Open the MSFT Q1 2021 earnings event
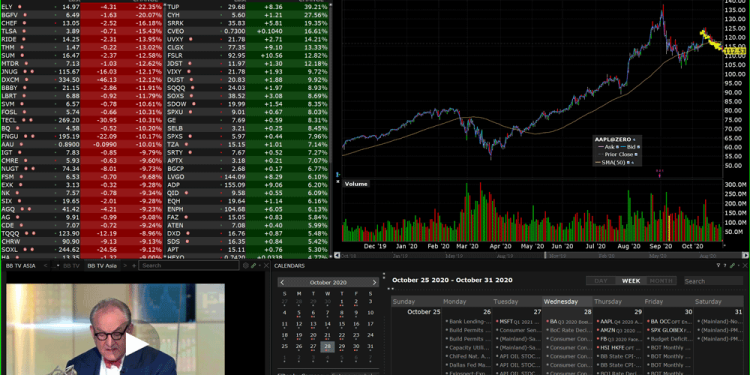750x375 pixels. click(x=518, y=321)
